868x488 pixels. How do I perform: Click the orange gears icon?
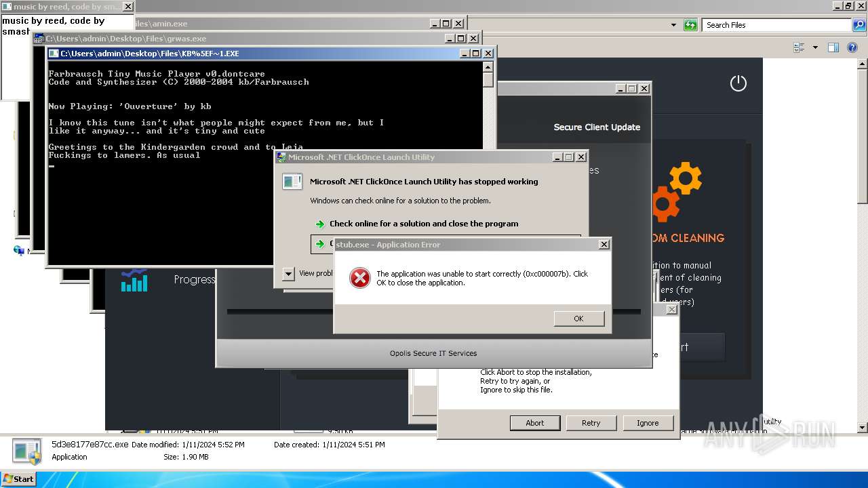pyautogui.click(x=678, y=191)
